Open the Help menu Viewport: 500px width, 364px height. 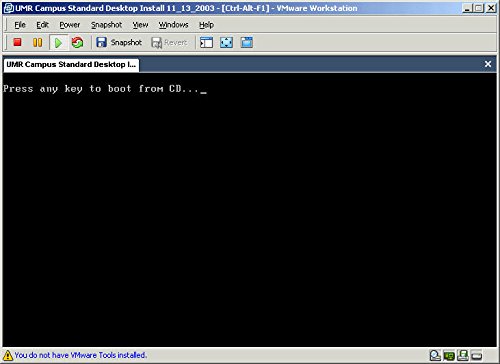click(x=206, y=25)
